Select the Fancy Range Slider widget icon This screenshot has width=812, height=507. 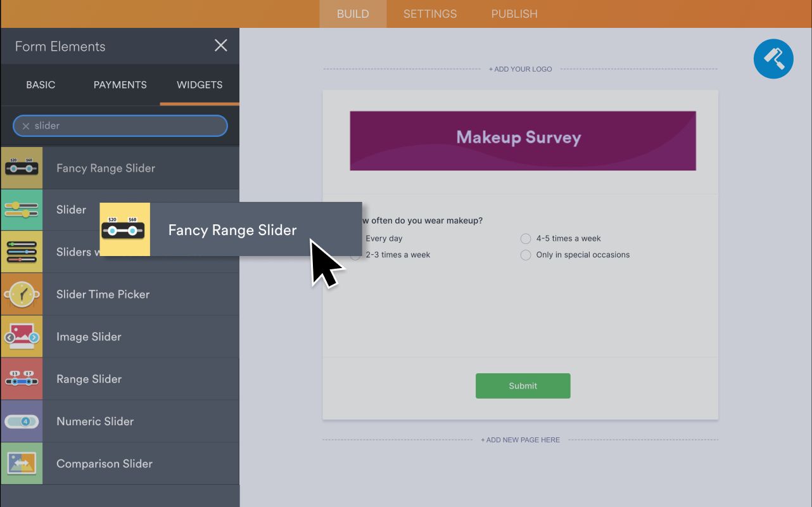(x=22, y=167)
